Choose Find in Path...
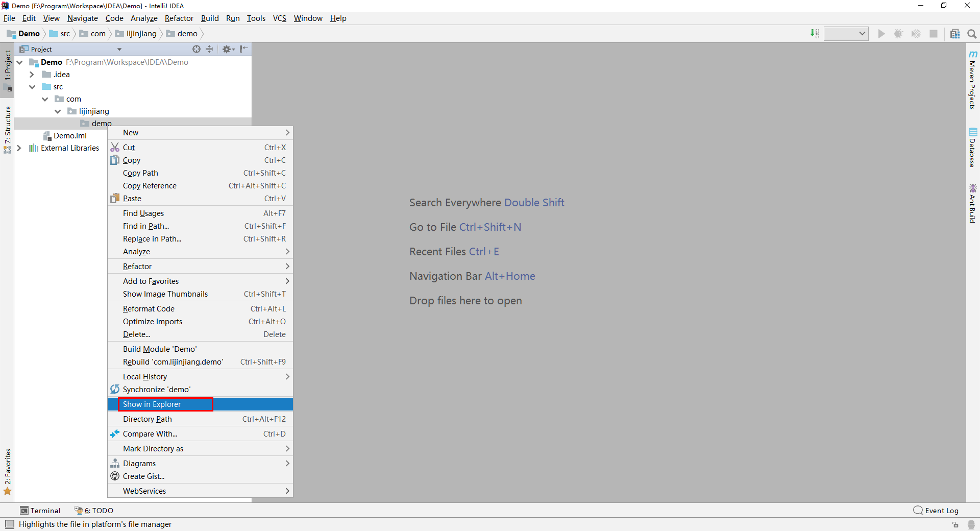This screenshot has width=980, height=531. (200, 226)
